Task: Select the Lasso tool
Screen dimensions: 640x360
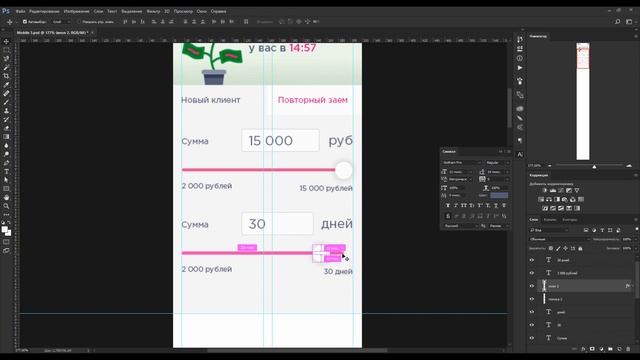Action: [x=6, y=58]
